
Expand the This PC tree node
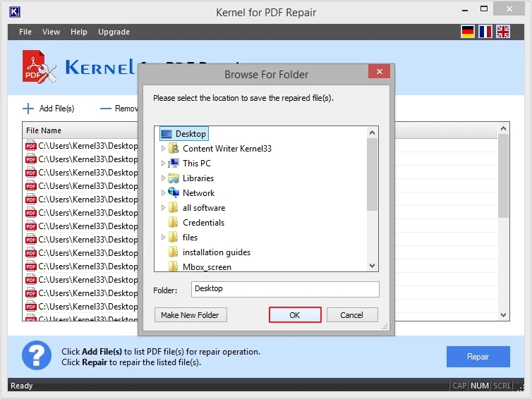[163, 163]
